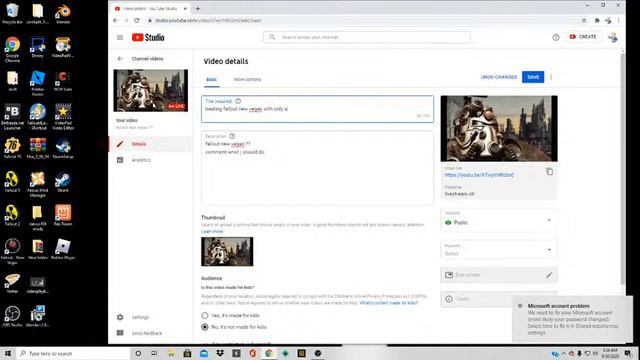Image resolution: width=640 pixels, height=360 pixels.
Task: Open Cortana circle on taskbar
Action: [138, 353]
